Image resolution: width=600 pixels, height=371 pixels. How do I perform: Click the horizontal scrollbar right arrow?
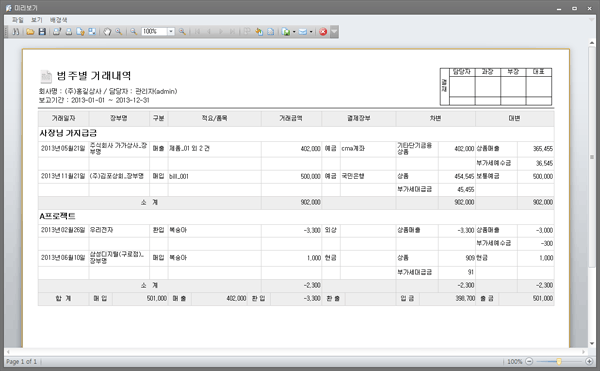(x=584, y=352)
